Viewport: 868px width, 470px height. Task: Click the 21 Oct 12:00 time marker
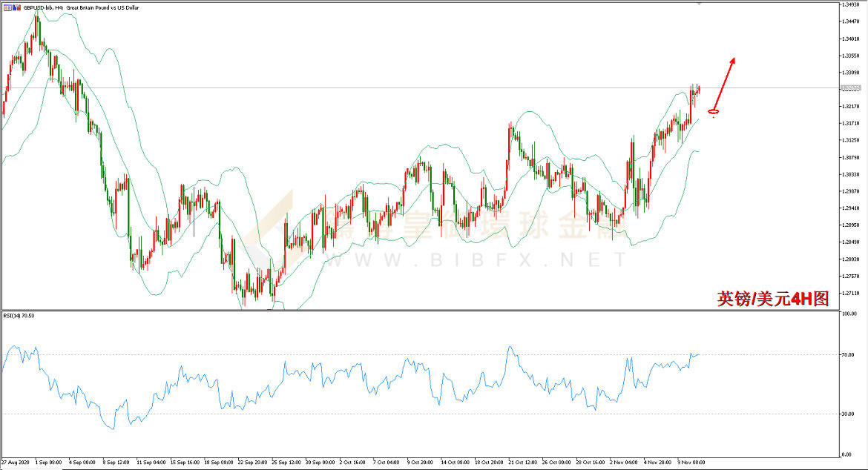[x=523, y=463]
